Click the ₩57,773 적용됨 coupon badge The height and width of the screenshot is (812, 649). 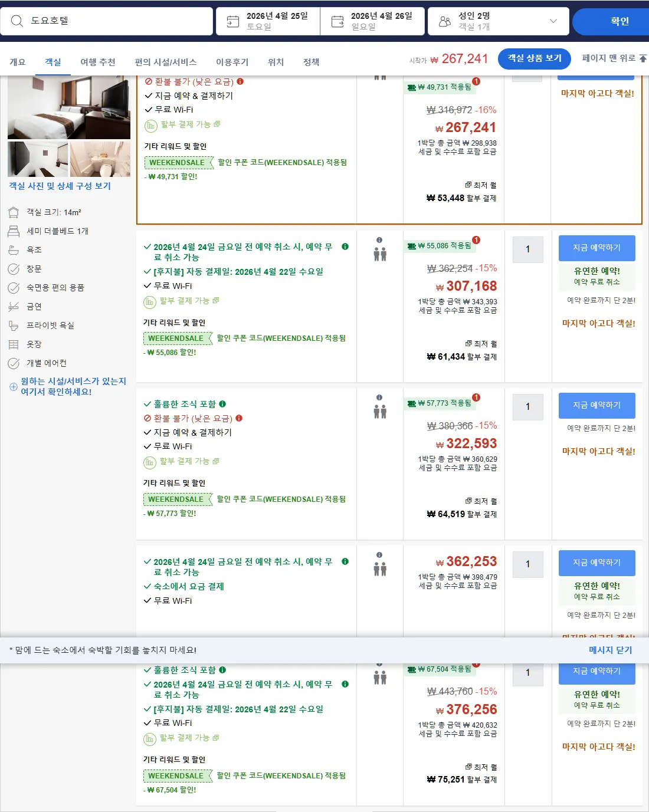(440, 403)
